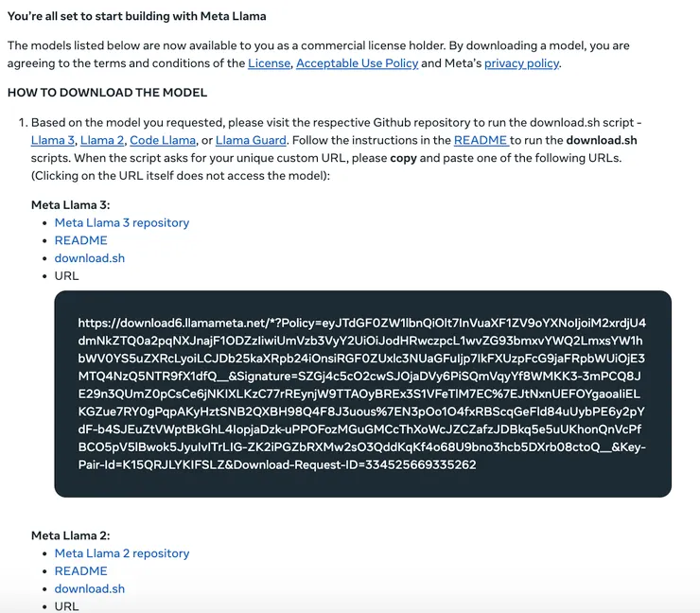Image resolution: width=700 pixels, height=613 pixels.
Task: Open Meta's privacy policy link
Action: click(521, 63)
